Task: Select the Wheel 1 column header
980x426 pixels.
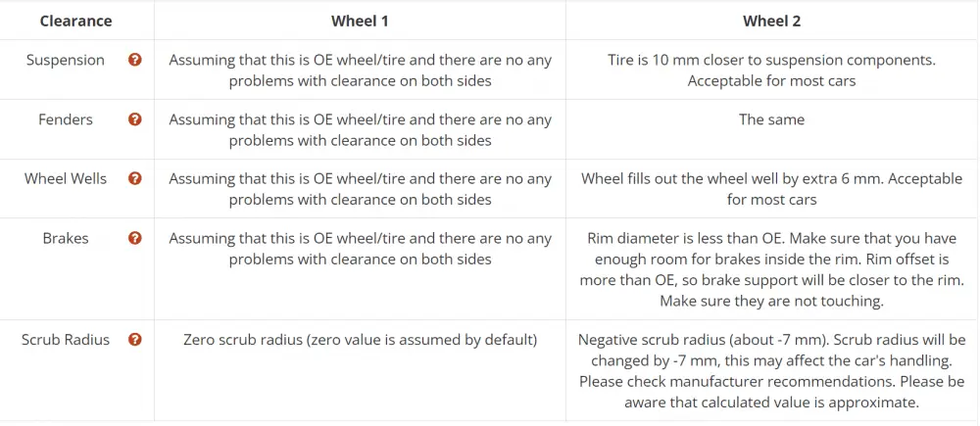Action: 360,21
